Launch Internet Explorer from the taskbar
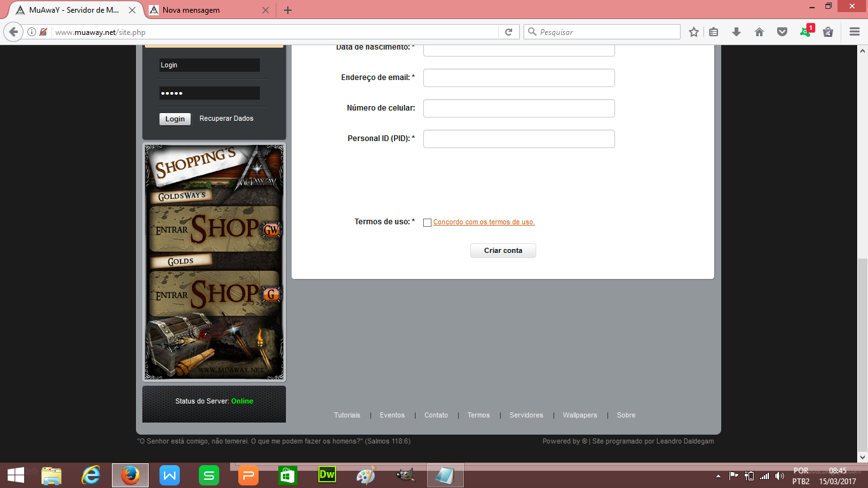868x488 pixels. [91, 475]
